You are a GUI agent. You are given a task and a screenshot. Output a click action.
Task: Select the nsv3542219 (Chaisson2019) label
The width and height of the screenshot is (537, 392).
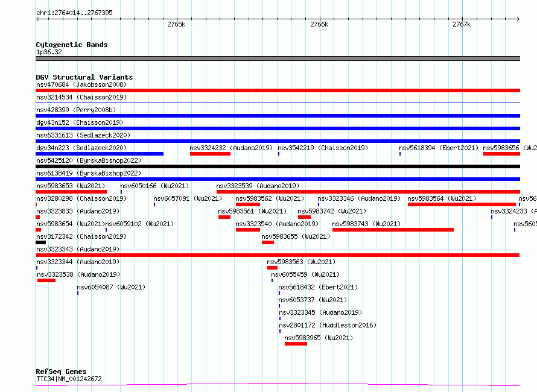(x=323, y=148)
